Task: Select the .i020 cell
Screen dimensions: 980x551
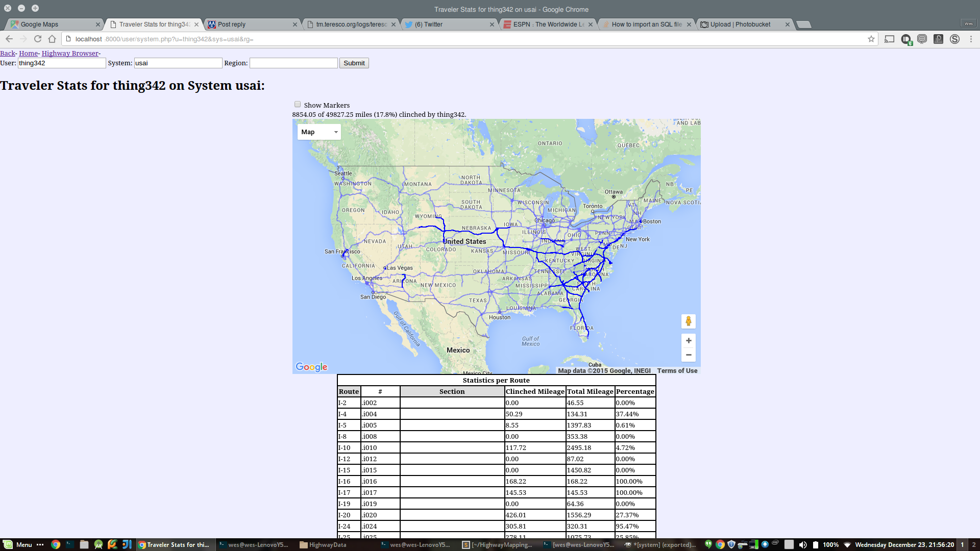Action: (x=380, y=515)
